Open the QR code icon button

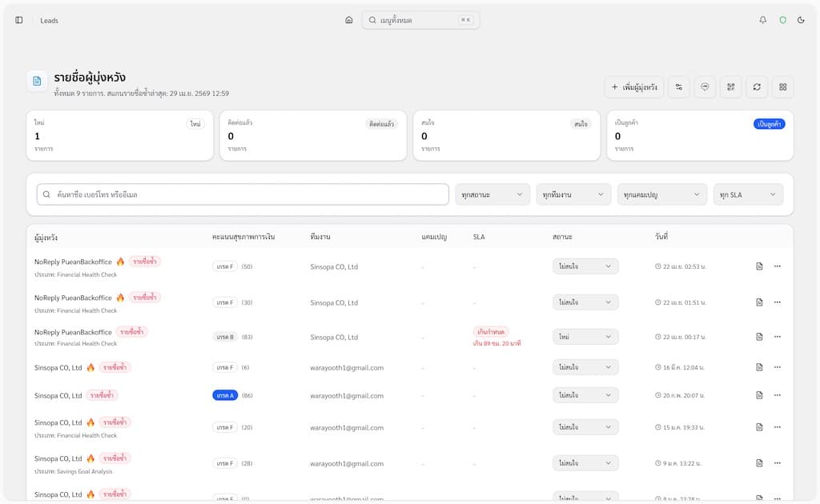point(730,86)
